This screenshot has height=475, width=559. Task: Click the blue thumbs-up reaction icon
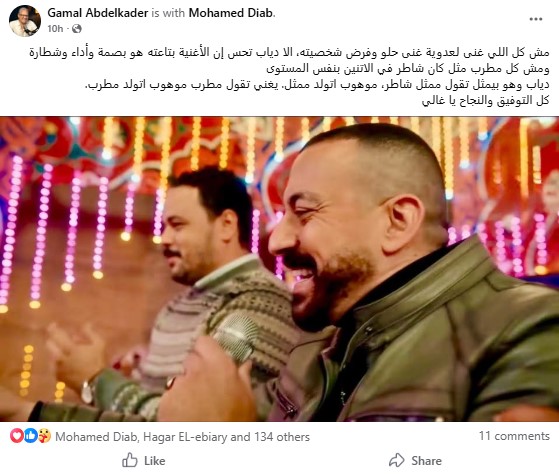[x=31, y=436]
